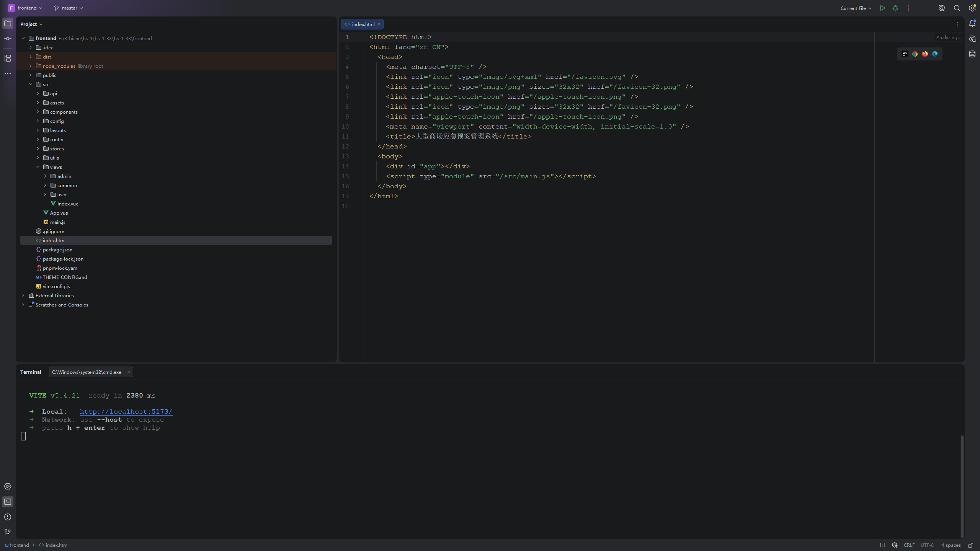This screenshot has height=551, width=980.
Task: Open the Structure tool window icon
Action: pyautogui.click(x=8, y=58)
